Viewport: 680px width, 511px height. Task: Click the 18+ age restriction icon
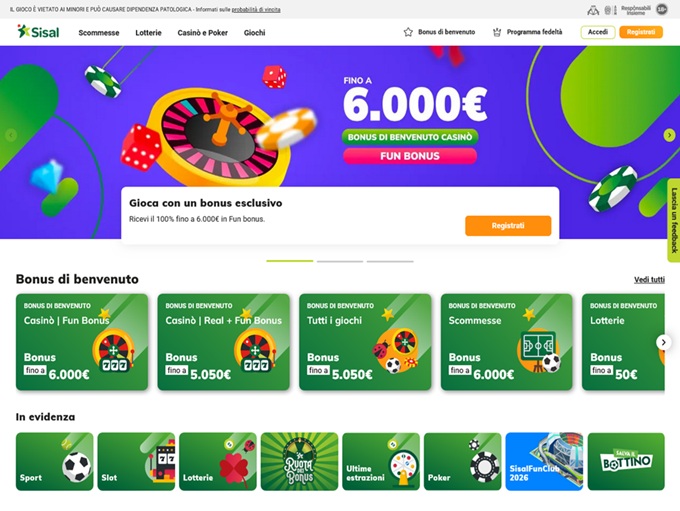662,9
